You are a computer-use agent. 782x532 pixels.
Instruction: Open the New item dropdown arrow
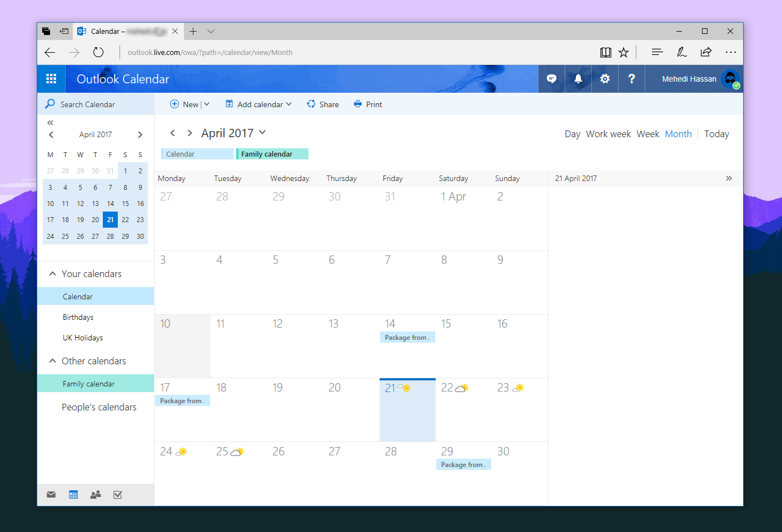coord(207,104)
